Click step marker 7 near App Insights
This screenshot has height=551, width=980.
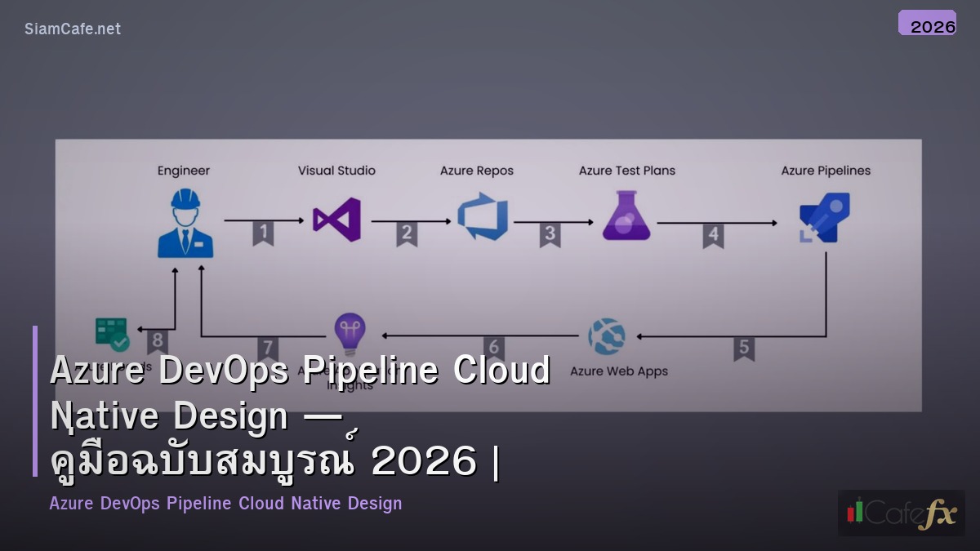coord(267,347)
